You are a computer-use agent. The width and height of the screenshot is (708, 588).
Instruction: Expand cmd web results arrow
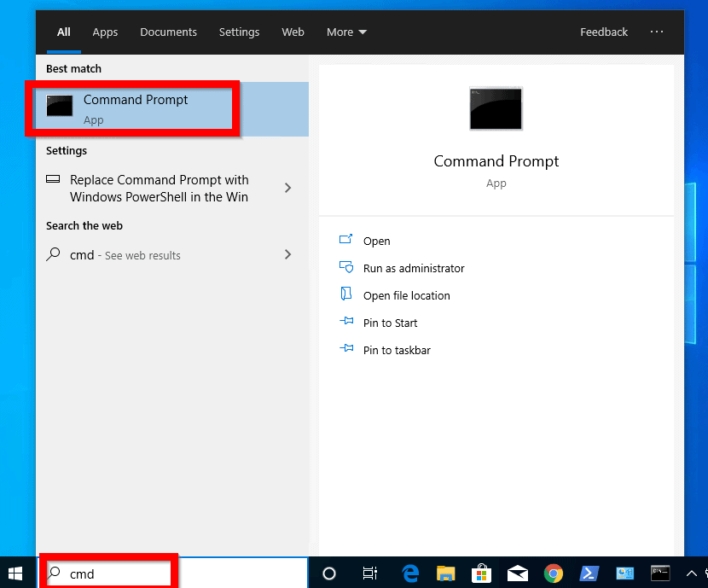(x=287, y=254)
